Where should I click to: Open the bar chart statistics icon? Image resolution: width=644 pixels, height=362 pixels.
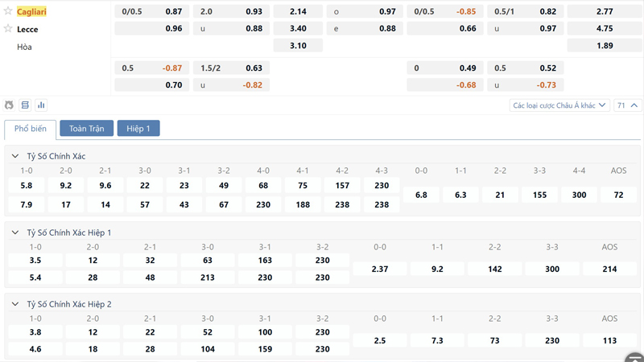point(41,105)
